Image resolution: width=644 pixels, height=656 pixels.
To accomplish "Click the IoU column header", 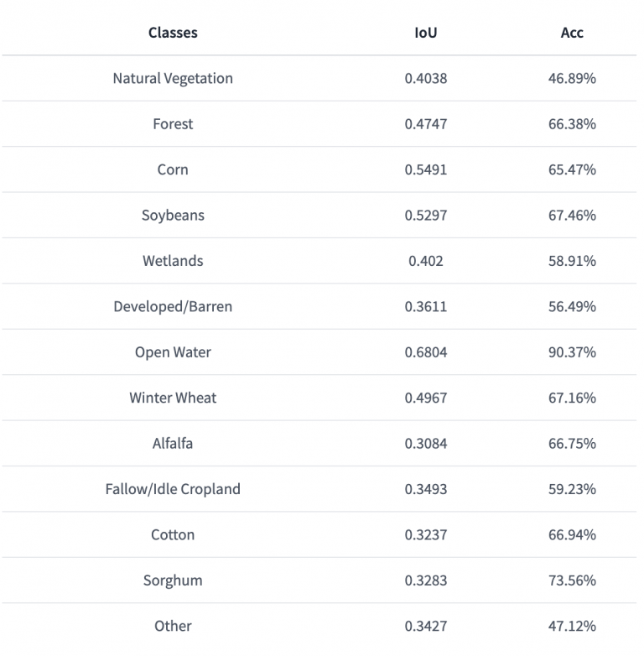I will click(x=426, y=33).
